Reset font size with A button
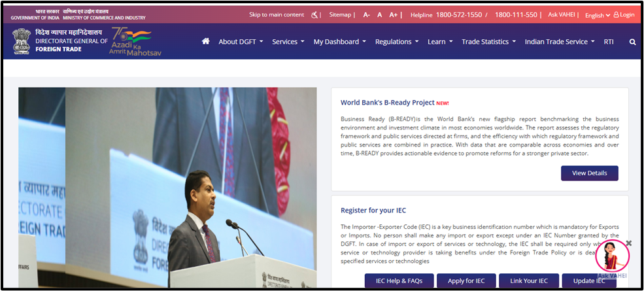This screenshot has width=644, height=291. click(x=379, y=15)
